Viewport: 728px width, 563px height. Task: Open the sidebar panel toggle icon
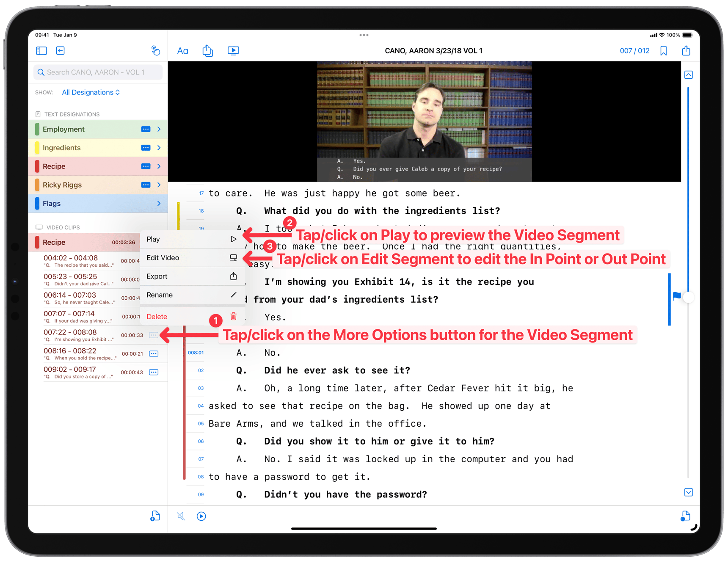click(x=41, y=50)
